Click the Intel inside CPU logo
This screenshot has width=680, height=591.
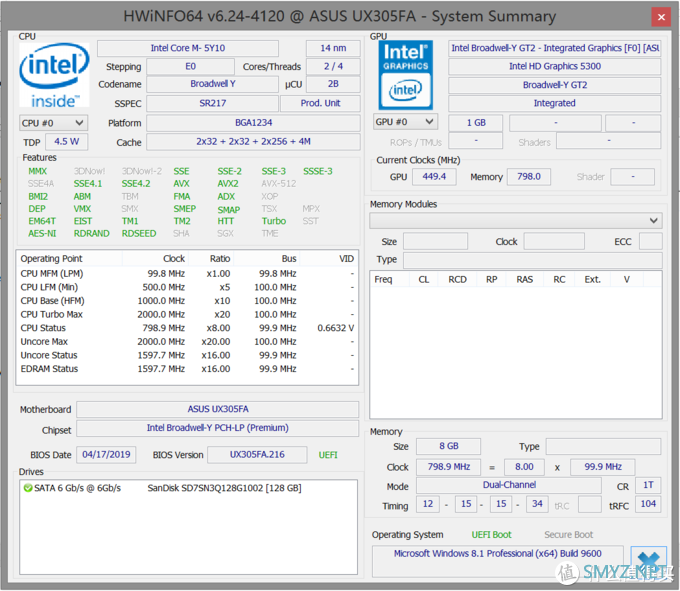54,75
